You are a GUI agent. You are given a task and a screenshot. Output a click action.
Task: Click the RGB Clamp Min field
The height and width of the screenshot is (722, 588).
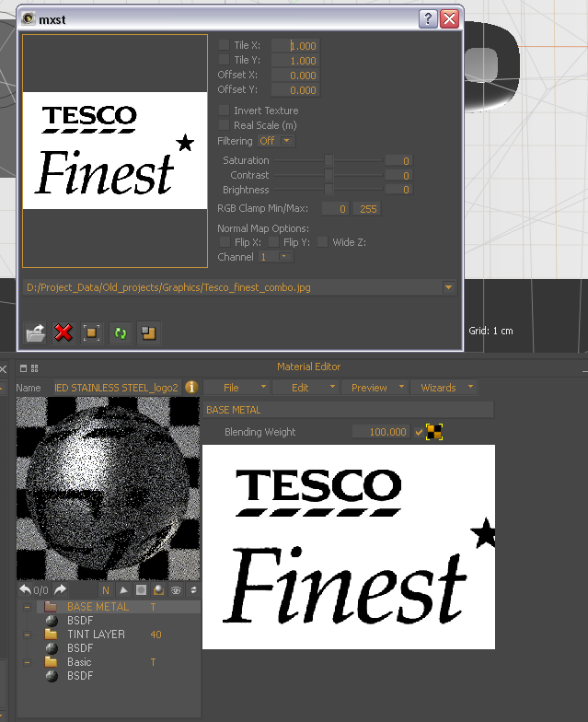[x=335, y=208]
